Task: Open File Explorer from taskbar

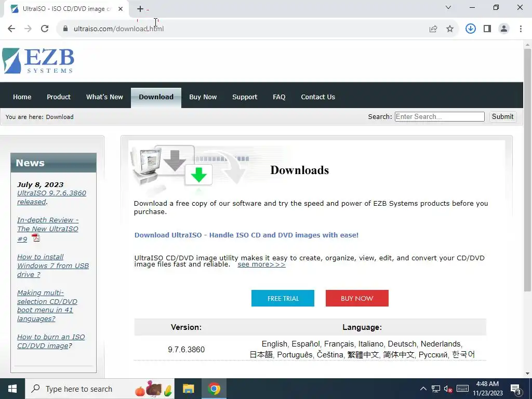Action: point(188,389)
